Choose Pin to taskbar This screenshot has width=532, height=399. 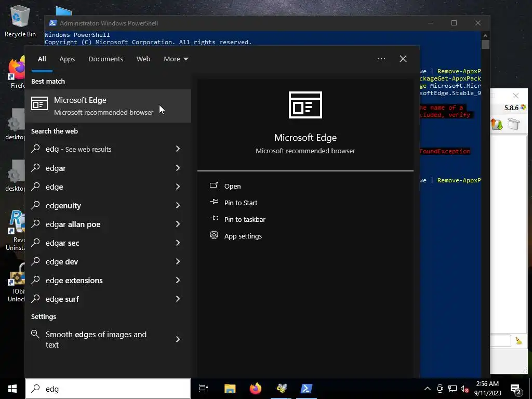(x=245, y=219)
